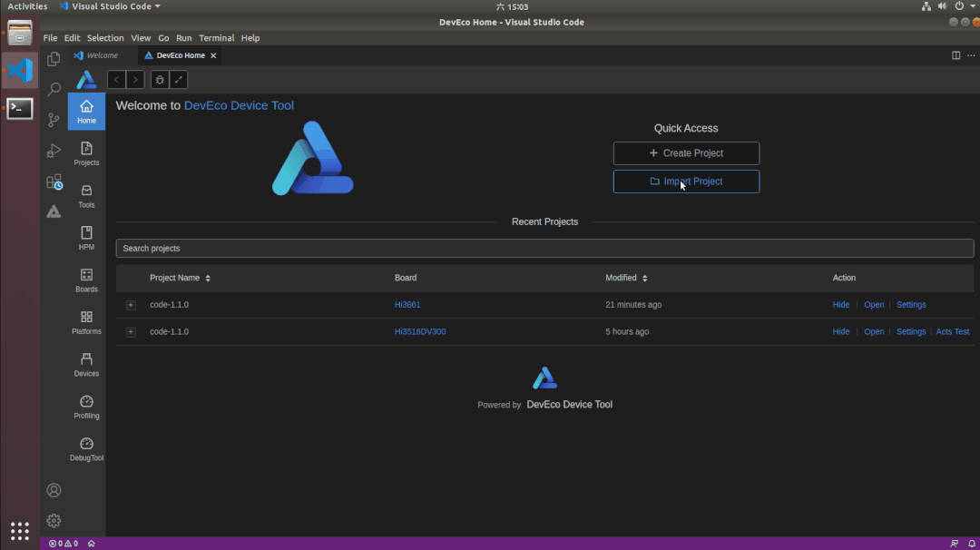Screen dimensions: 980x550
Task: Click Acts Test for Hi3516DV300 project
Action: click(953, 332)
